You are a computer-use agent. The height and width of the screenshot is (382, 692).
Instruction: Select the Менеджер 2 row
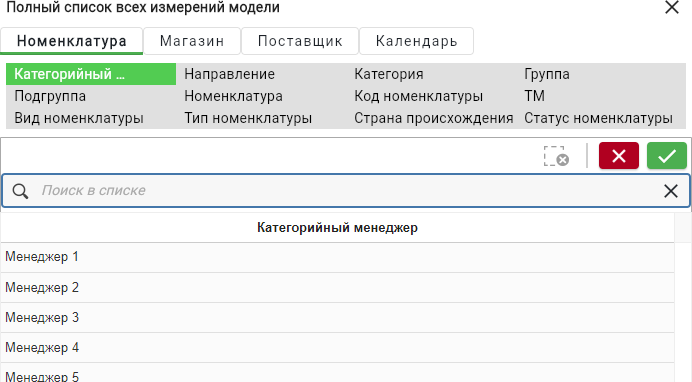click(x=338, y=288)
